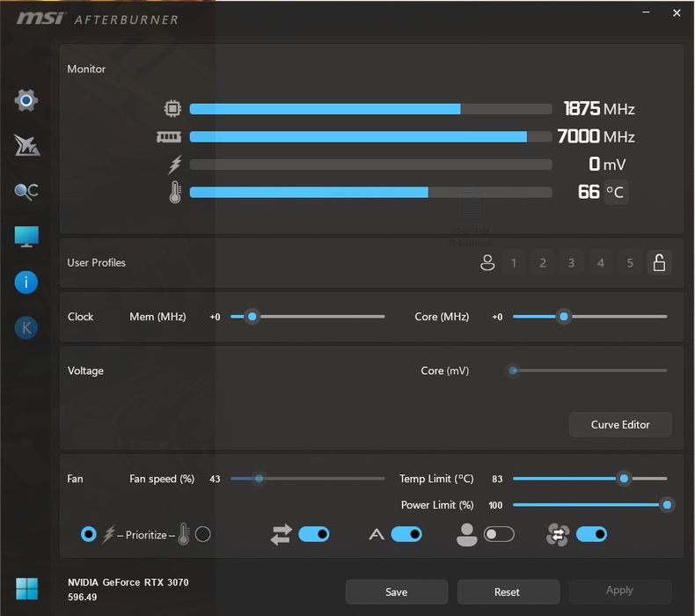Select user profile 1
Screen dimensions: 695x616
pos(514,262)
